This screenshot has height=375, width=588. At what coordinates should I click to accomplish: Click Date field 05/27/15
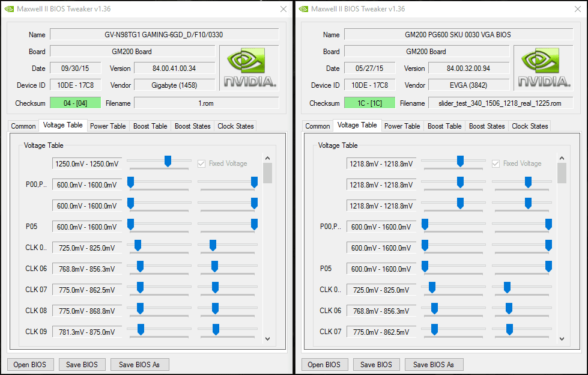(x=370, y=69)
